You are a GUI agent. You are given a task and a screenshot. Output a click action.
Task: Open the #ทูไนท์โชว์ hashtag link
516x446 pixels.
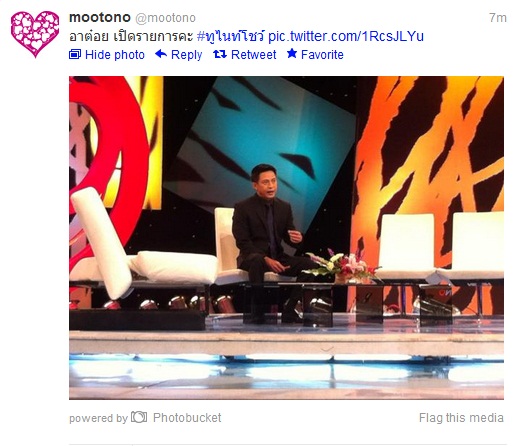point(231,36)
